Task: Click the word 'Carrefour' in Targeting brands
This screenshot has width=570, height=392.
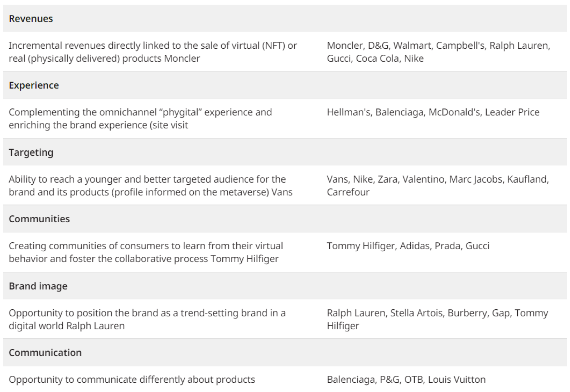Action: 348,192
